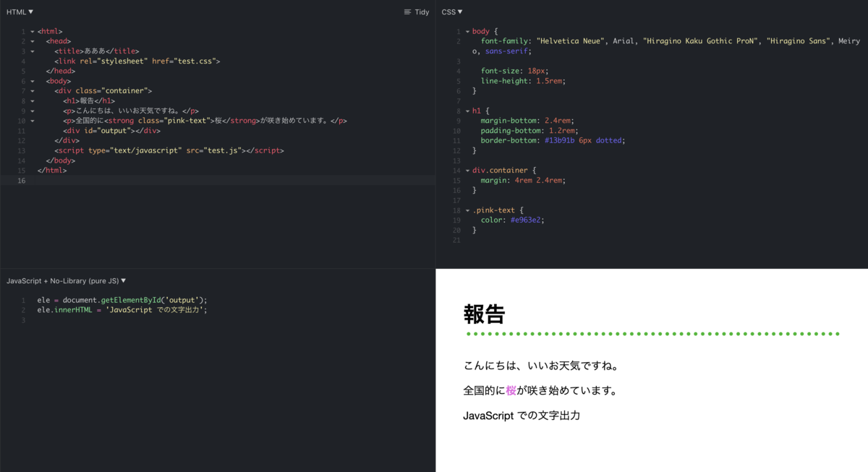Screen dimensions: 868x472
Task: Click the closing </html> tag line
Action: (52, 171)
